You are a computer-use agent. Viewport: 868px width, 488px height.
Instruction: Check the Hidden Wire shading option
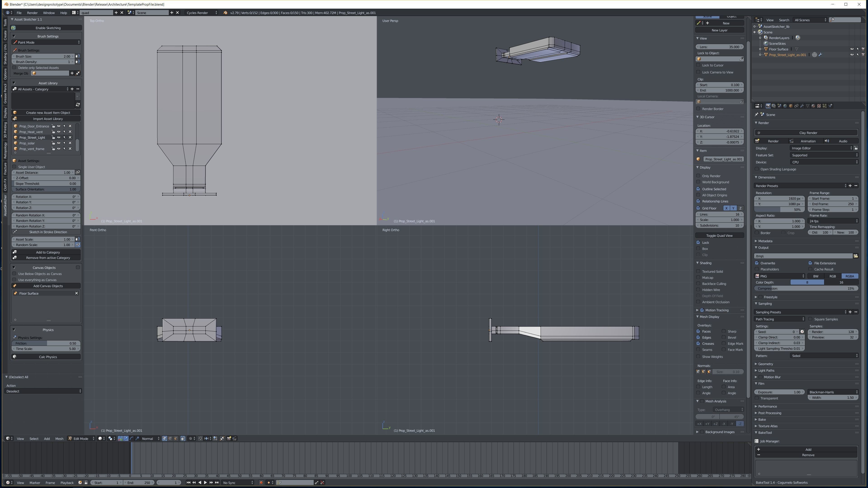pyautogui.click(x=698, y=290)
